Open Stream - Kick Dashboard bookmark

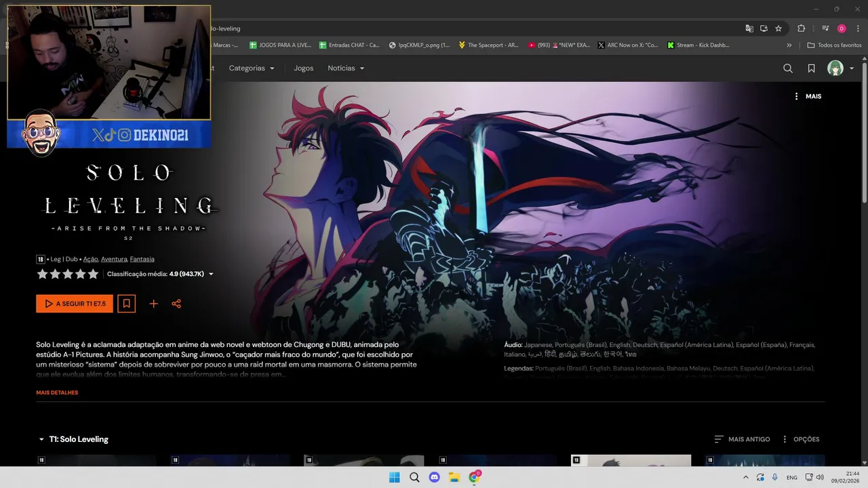698,45
